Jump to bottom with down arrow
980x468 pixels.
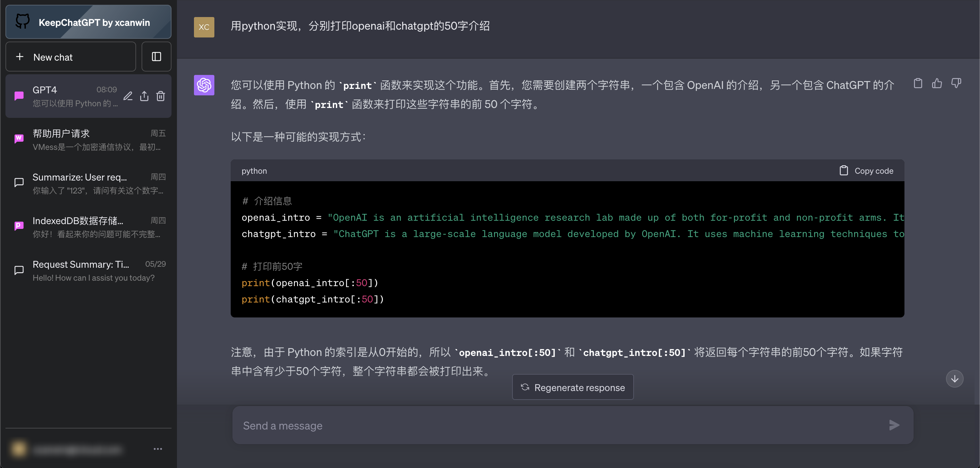tap(954, 379)
